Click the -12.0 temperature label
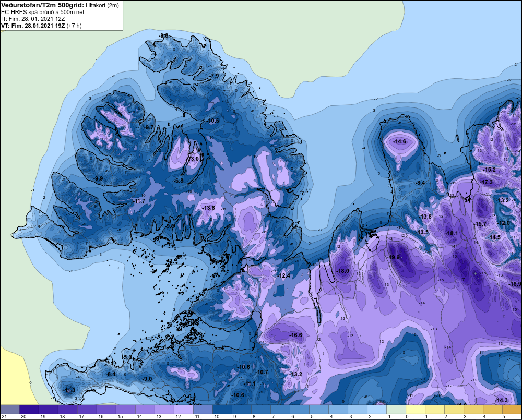This screenshot has height=420, width=522. coord(503,223)
